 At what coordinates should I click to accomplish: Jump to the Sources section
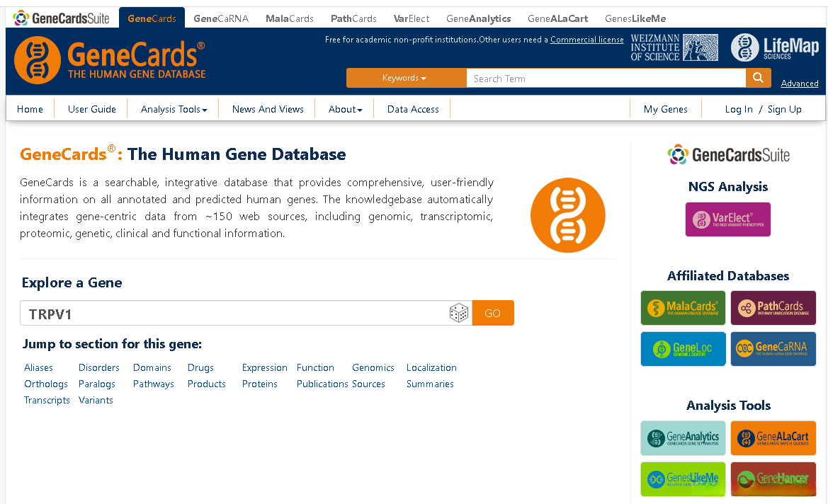[368, 384]
